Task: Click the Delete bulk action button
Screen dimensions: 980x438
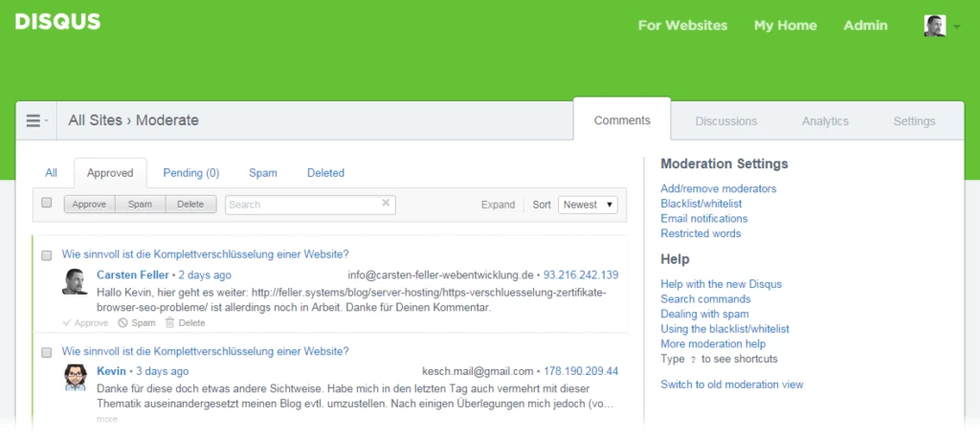Action: 190,205
